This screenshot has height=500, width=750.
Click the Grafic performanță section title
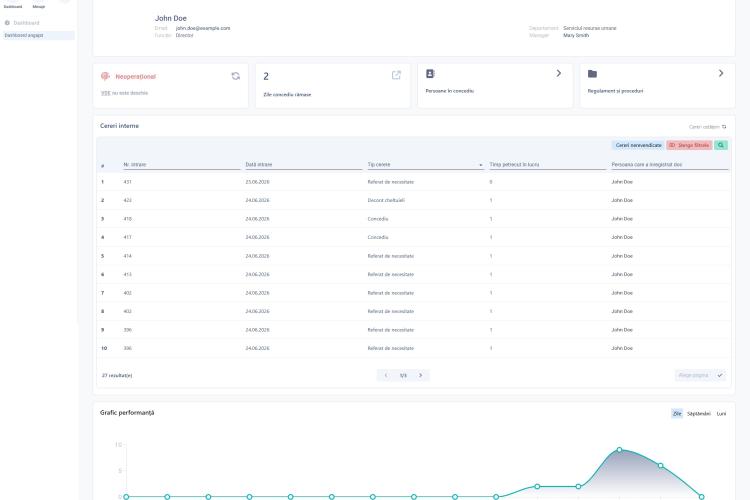(x=127, y=412)
